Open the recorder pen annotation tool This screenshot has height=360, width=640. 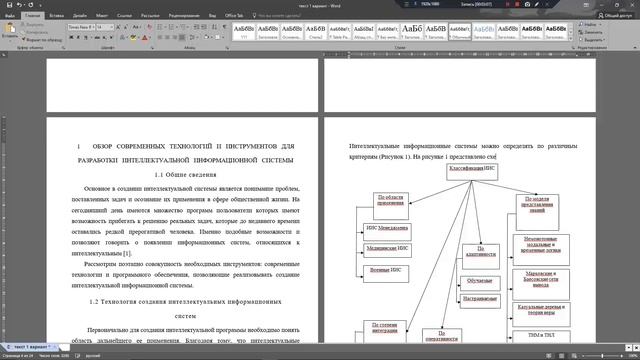point(537,4)
